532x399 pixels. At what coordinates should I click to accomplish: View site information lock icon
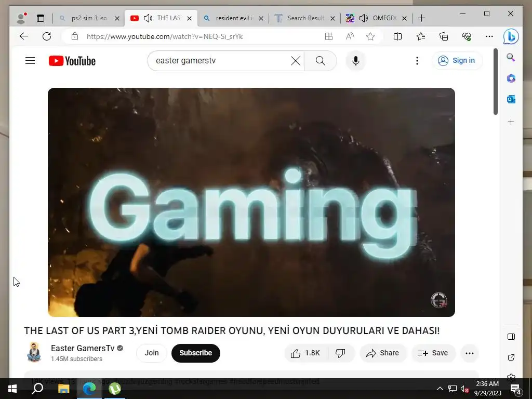click(x=75, y=37)
